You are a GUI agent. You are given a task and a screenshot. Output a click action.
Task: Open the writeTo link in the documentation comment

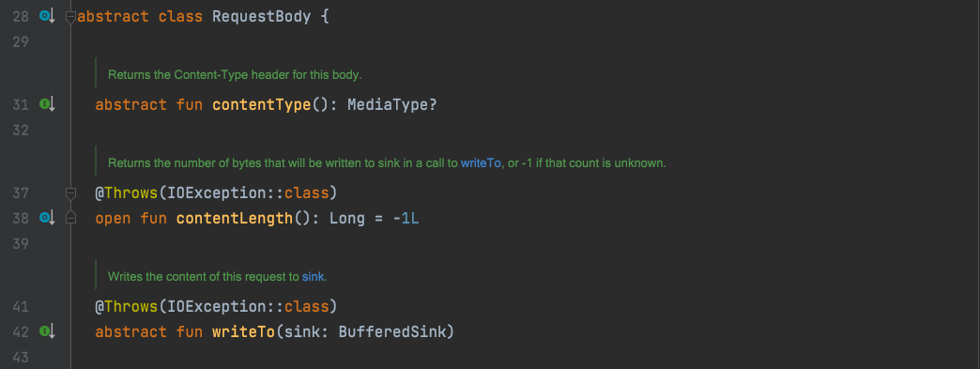coord(481,163)
